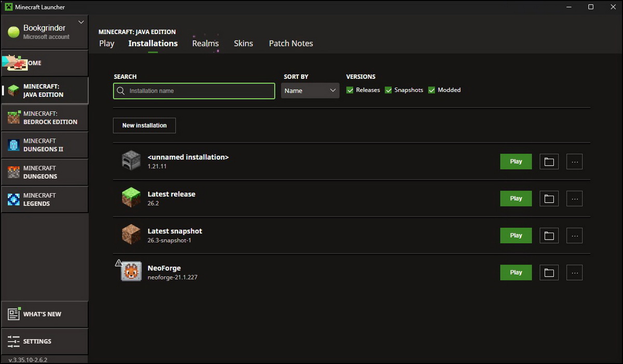Click the Minecraft Legends sidebar icon
Screen dimensions: 623x364
coord(13,199)
